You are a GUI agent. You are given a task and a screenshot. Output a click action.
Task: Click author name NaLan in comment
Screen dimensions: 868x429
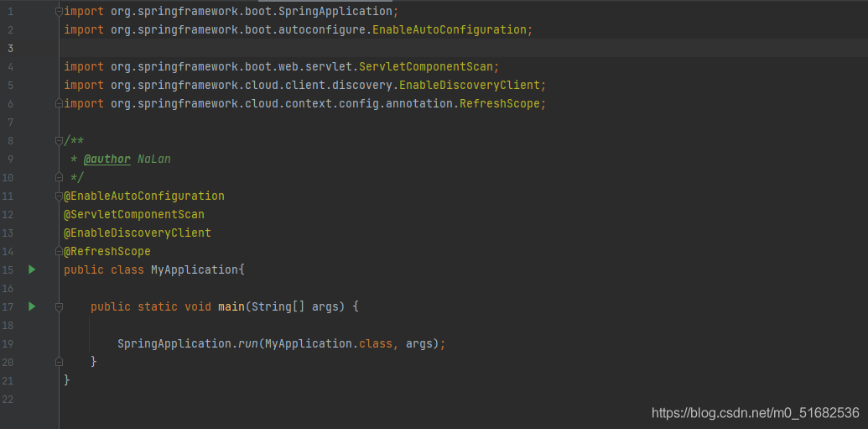[x=154, y=159]
